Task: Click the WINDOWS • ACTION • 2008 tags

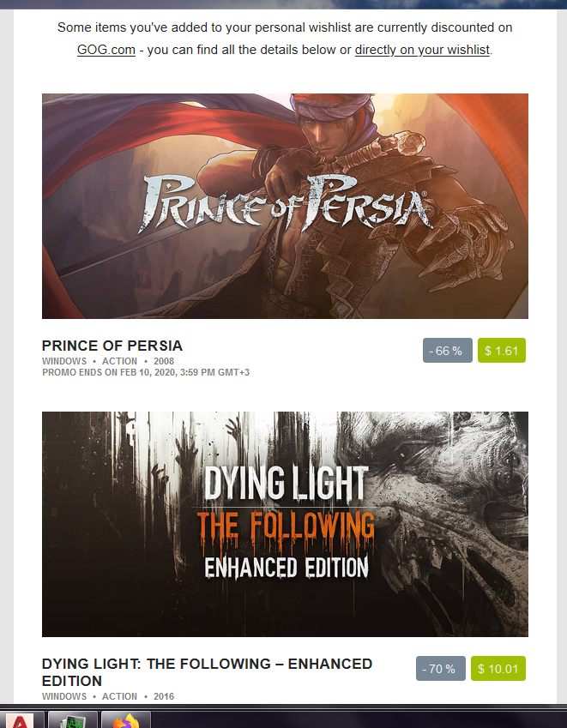Action: point(108,361)
